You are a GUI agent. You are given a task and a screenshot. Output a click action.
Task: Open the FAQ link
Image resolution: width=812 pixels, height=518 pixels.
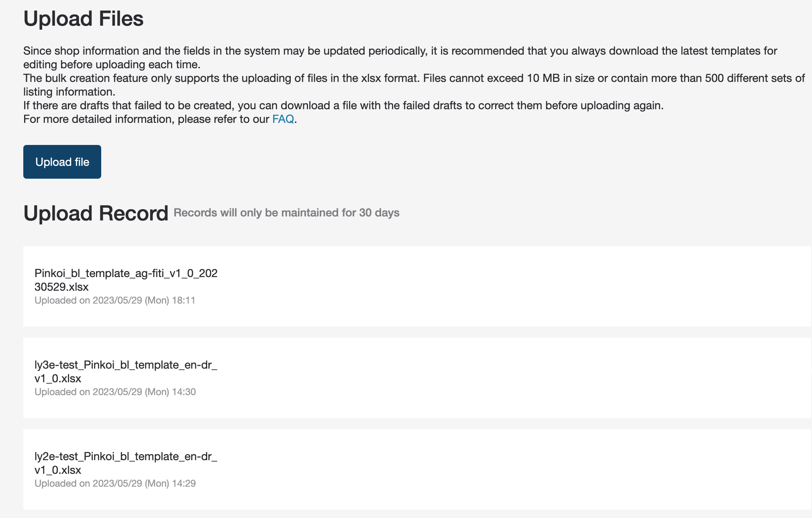[283, 119]
